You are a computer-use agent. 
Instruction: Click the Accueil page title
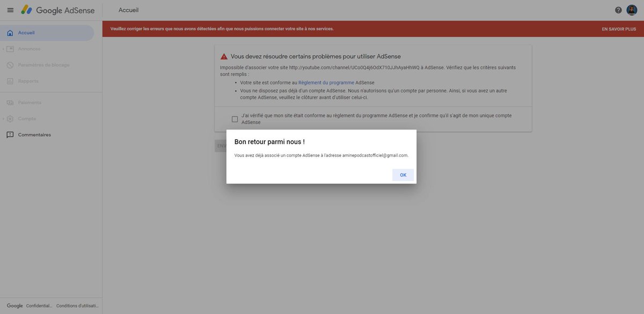[x=128, y=10]
